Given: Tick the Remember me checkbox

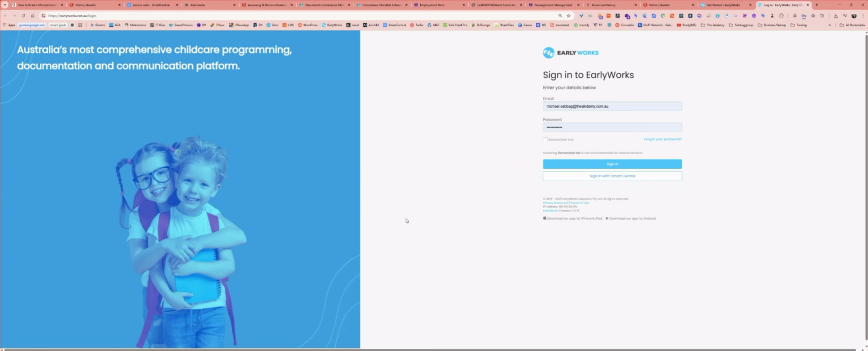Looking at the screenshot, I should click(x=545, y=139).
